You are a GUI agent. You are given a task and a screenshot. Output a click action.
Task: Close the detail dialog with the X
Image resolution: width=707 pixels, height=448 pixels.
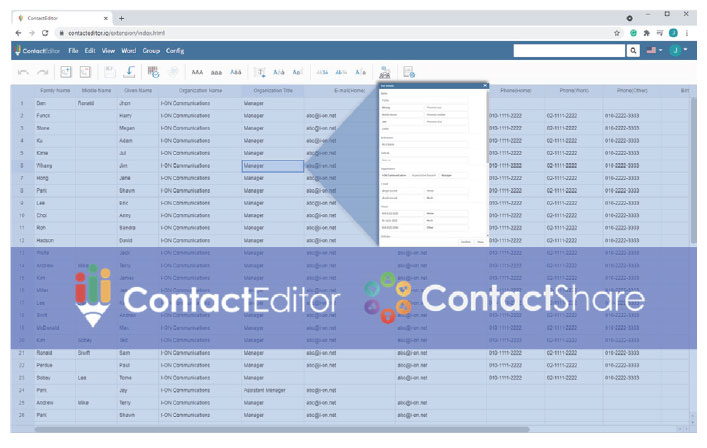pyautogui.click(x=485, y=86)
